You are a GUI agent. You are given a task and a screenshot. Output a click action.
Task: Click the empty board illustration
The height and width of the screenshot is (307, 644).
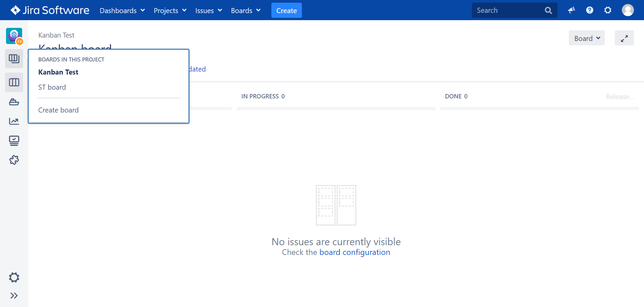336,205
